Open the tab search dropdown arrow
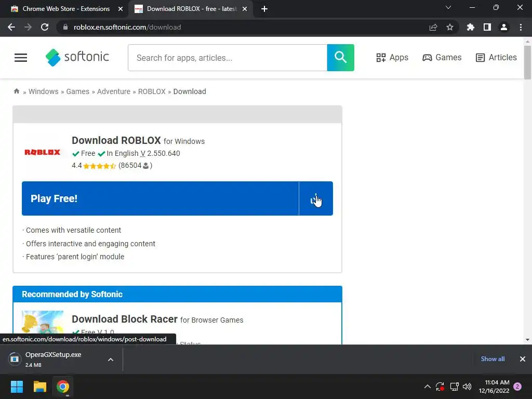This screenshot has width=532, height=399. 448,7
